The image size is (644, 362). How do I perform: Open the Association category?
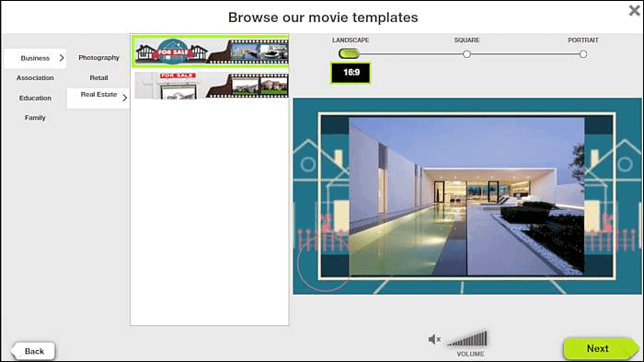tap(35, 77)
